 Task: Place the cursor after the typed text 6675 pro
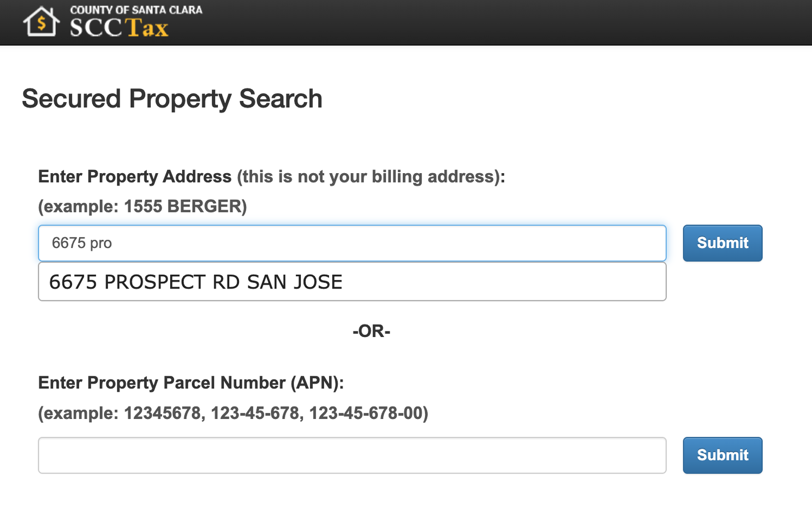114,243
